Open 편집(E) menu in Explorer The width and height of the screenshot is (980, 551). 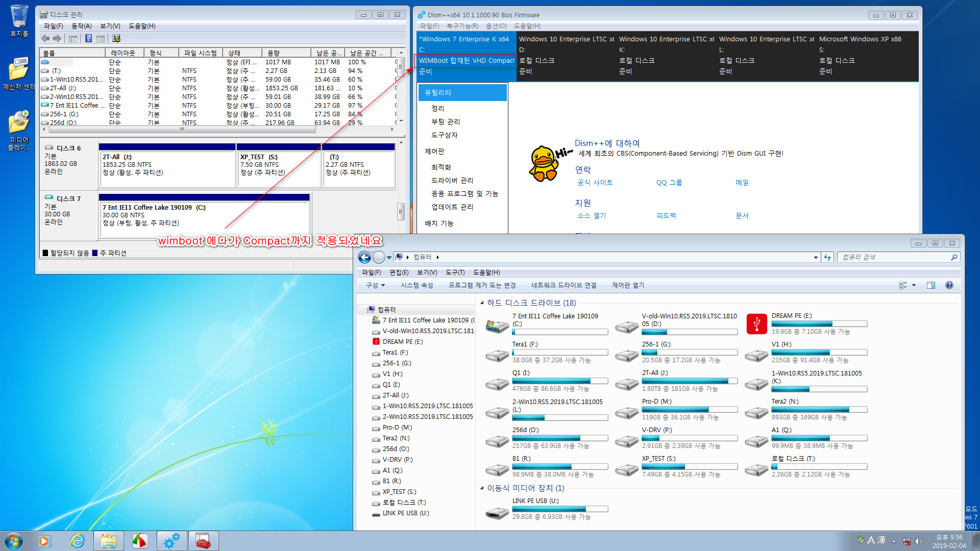399,272
